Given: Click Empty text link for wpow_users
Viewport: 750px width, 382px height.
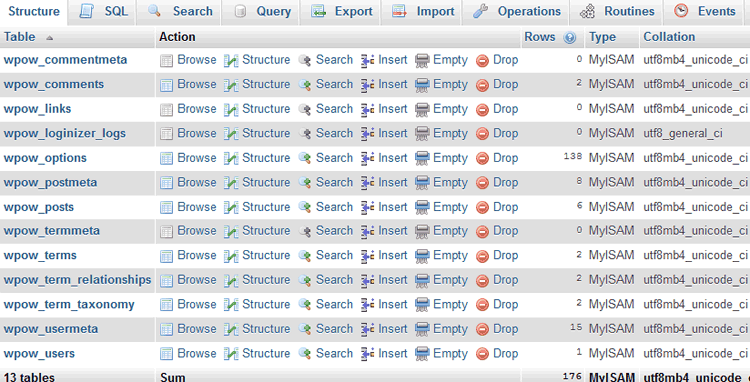Looking at the screenshot, I should coord(450,354).
